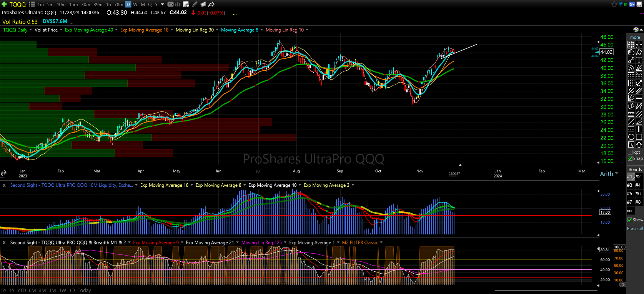Open Moving Lin Reg 30 dropdown
The image size is (644, 294).
pyautogui.click(x=217, y=30)
